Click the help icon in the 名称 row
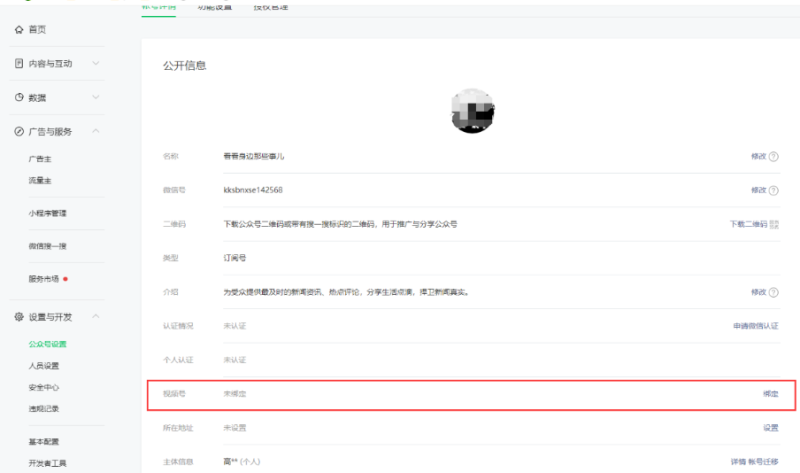Viewport: 800px width, 473px height. [x=773, y=157]
